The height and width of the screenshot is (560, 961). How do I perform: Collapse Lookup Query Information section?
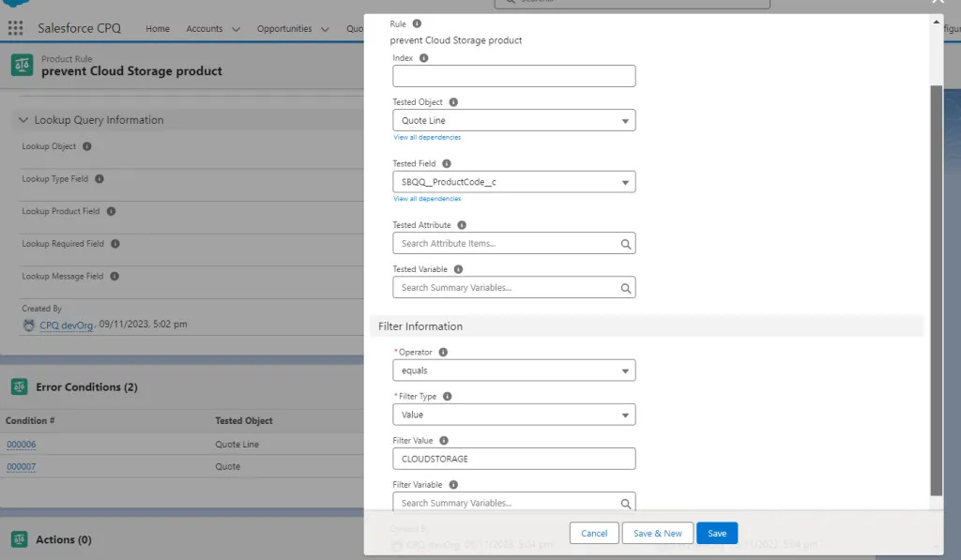tap(23, 119)
